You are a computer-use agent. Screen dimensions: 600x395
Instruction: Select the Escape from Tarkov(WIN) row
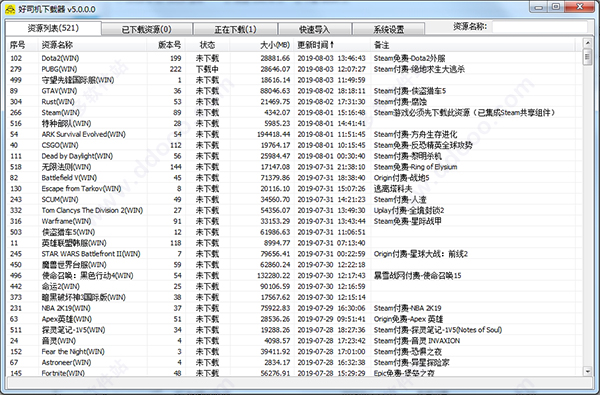[x=295, y=189]
